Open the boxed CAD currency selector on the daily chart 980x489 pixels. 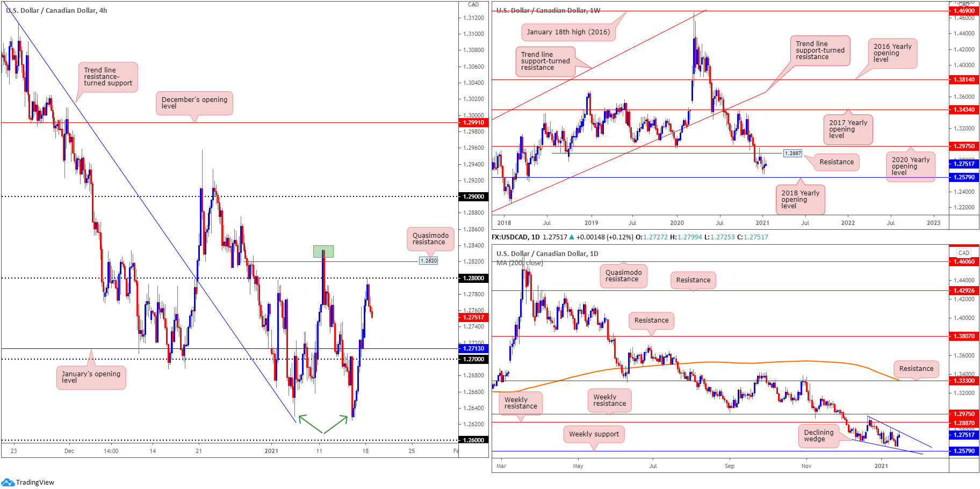tap(964, 253)
